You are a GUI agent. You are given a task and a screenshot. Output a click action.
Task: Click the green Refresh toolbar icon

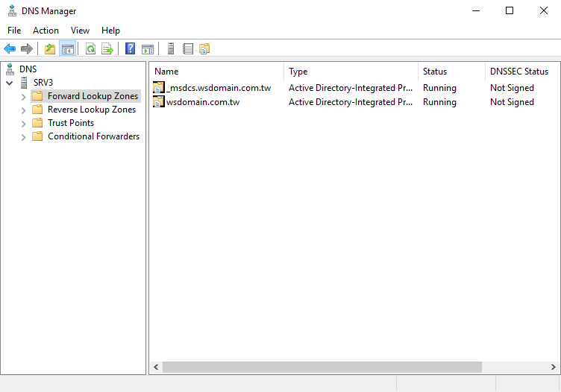pyautogui.click(x=90, y=48)
